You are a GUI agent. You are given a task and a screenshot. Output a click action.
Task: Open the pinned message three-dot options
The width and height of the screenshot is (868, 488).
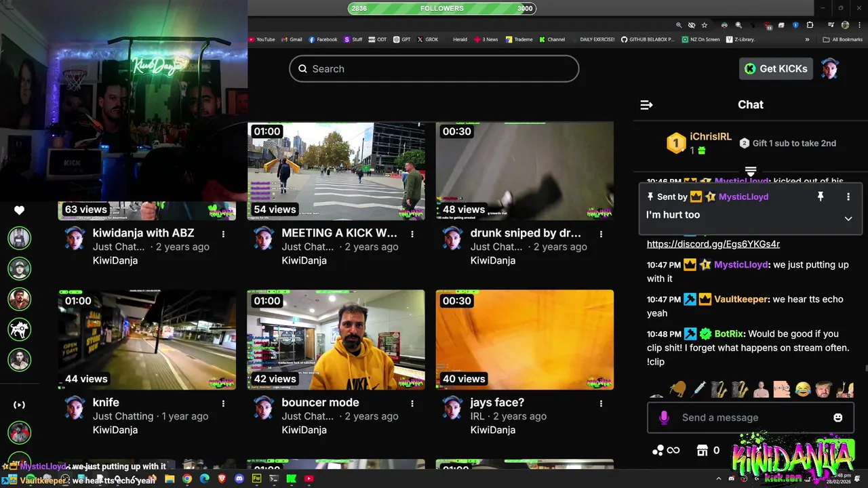coord(848,197)
